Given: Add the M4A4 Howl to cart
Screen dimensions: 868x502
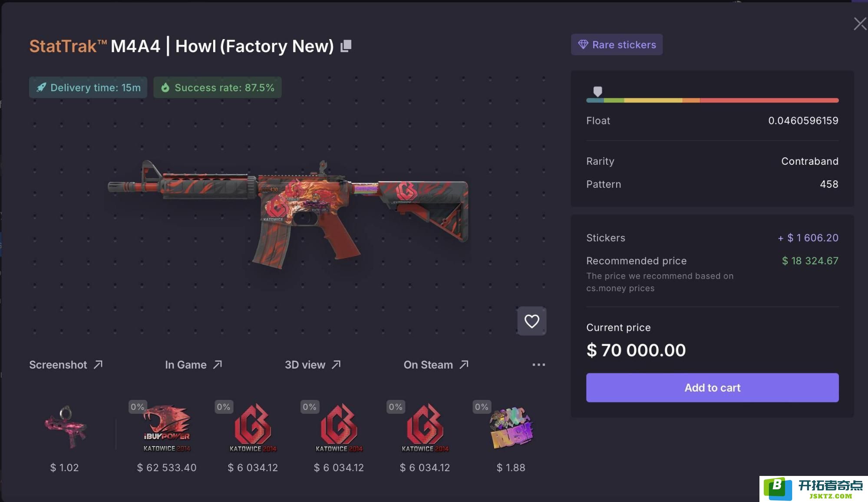Looking at the screenshot, I should tap(712, 388).
